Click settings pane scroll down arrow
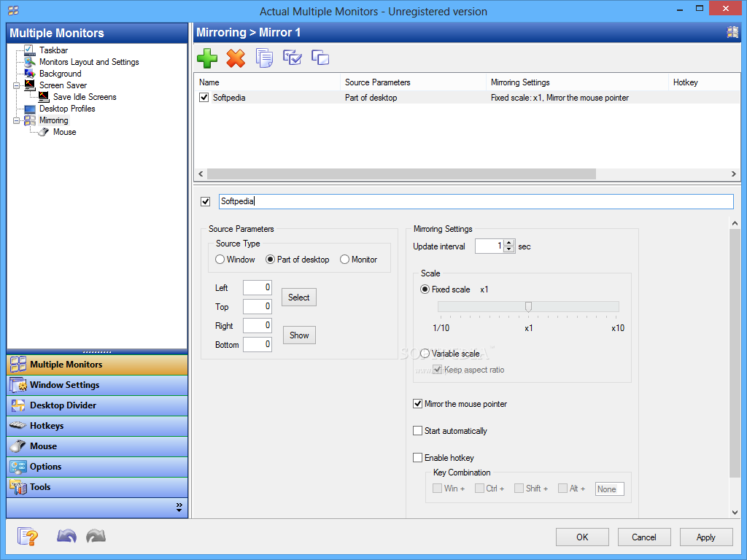Image resolution: width=747 pixels, height=560 pixels. (734, 513)
